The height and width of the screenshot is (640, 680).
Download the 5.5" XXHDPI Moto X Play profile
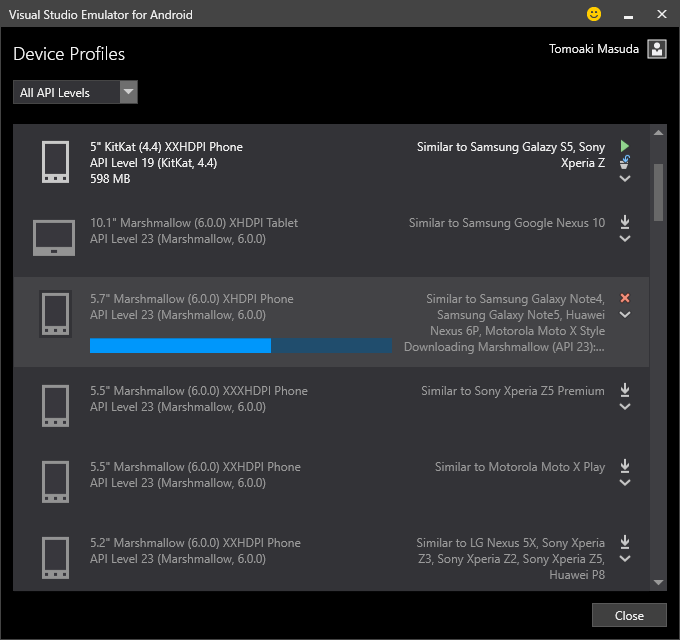pos(625,466)
